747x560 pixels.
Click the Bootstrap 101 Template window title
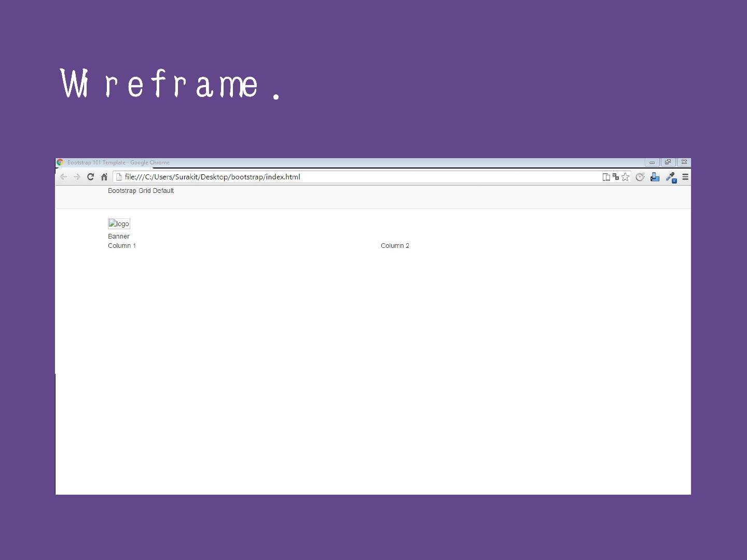[x=118, y=162]
